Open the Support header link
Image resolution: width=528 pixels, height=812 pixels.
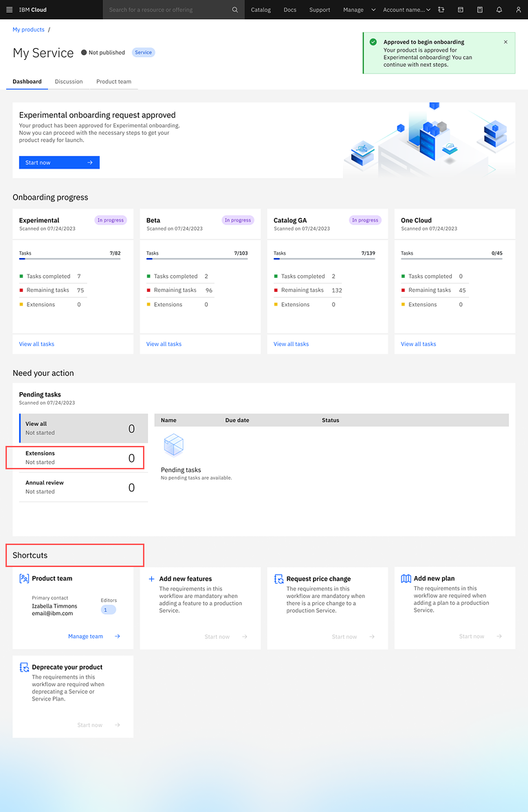tap(320, 10)
